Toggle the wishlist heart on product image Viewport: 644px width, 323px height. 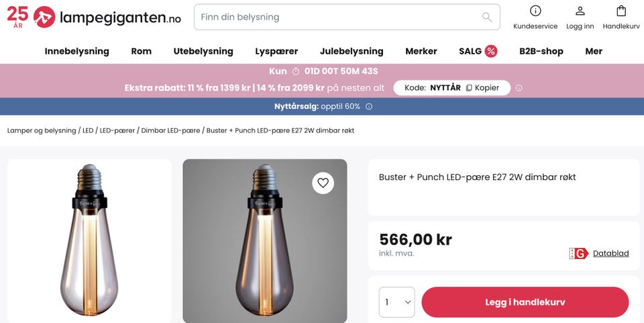(x=323, y=183)
